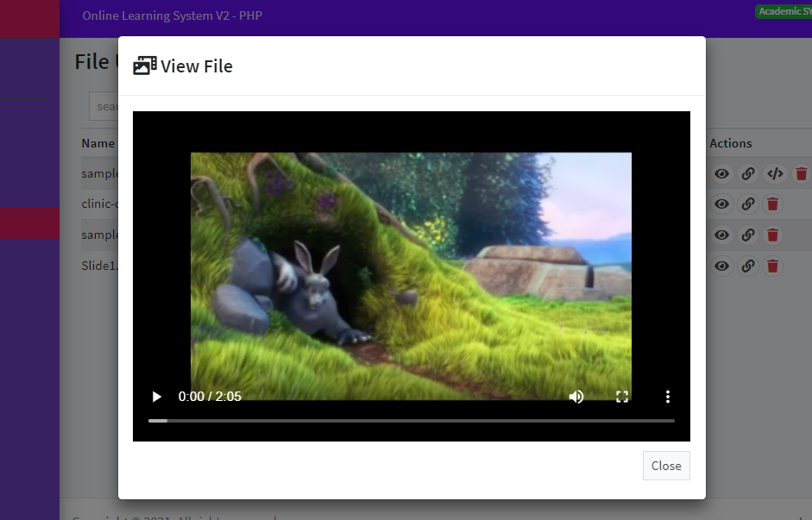
Task: View first file with eye icon
Action: [x=721, y=173]
